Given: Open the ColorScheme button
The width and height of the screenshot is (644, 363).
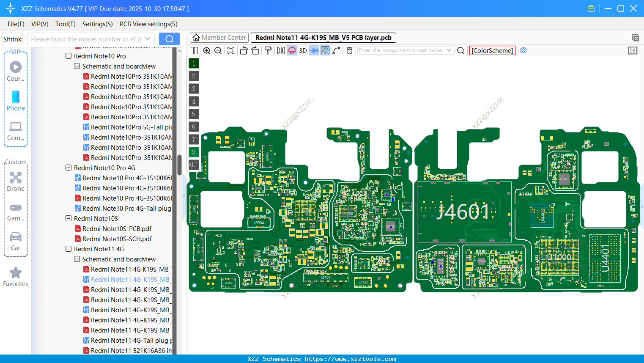Looking at the screenshot, I should point(492,51).
